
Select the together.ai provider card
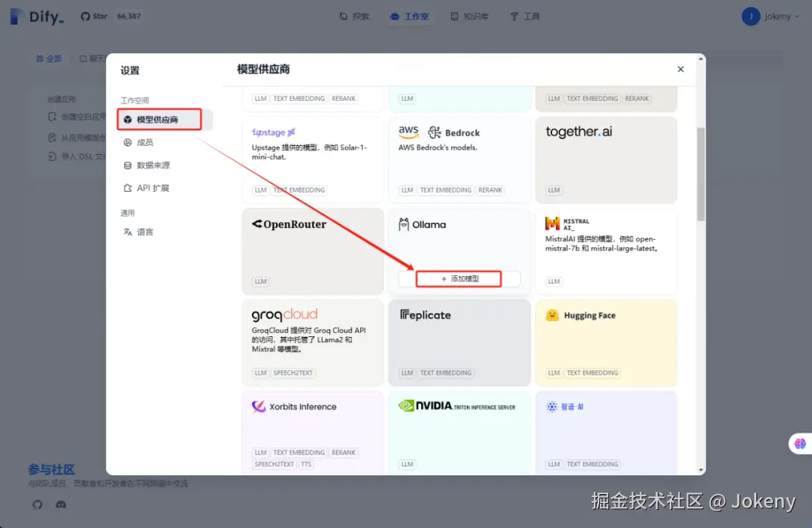click(606, 159)
